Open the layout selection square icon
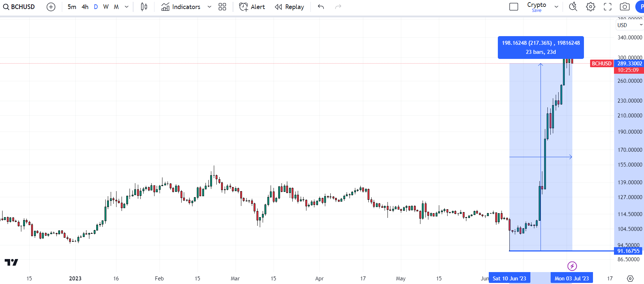The image size is (644, 284). pyautogui.click(x=514, y=7)
